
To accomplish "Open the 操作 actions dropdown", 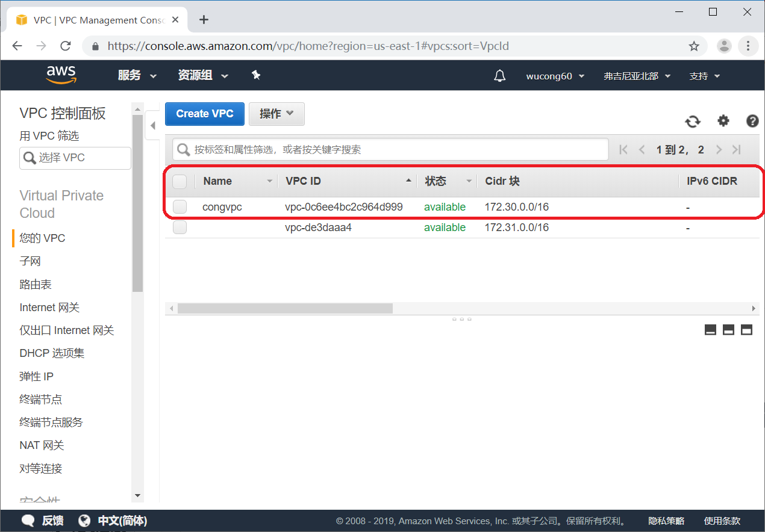I will coord(276,114).
